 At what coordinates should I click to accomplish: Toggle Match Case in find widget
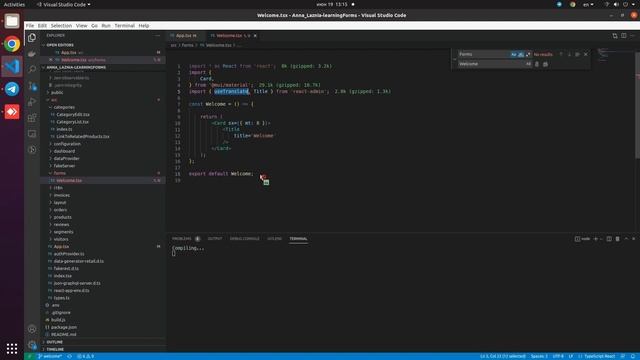(x=513, y=54)
